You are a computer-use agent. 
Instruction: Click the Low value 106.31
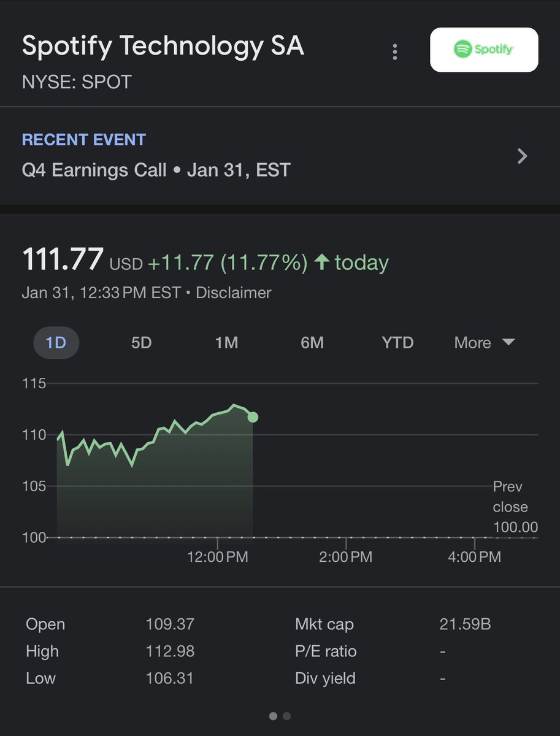pyautogui.click(x=169, y=678)
